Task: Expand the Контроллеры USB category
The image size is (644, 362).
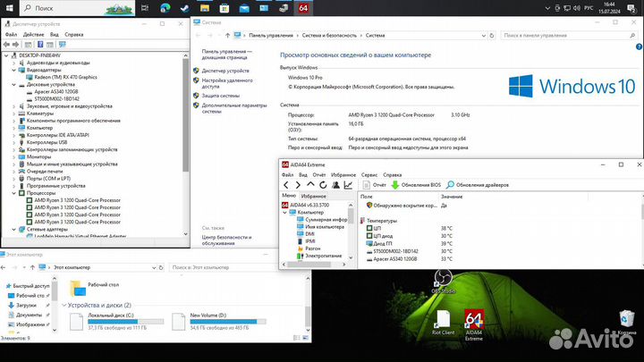Action: point(14,142)
